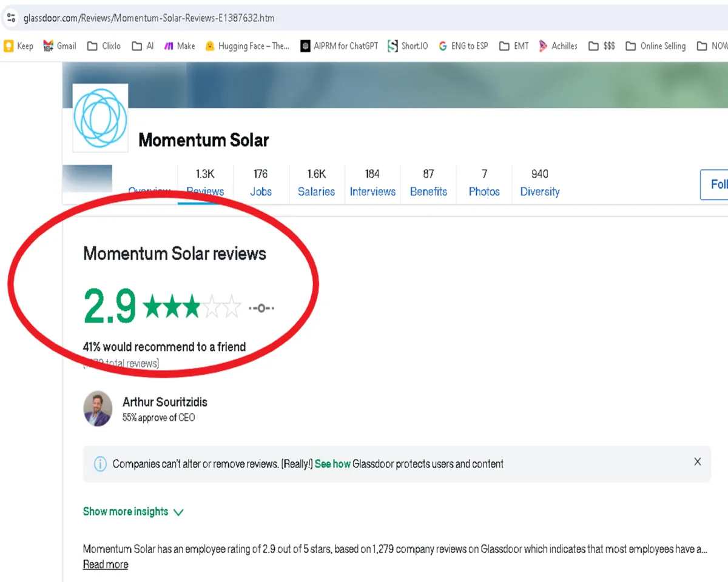
Task: Click Arthur Souritzidis CEO photo
Action: [98, 409]
